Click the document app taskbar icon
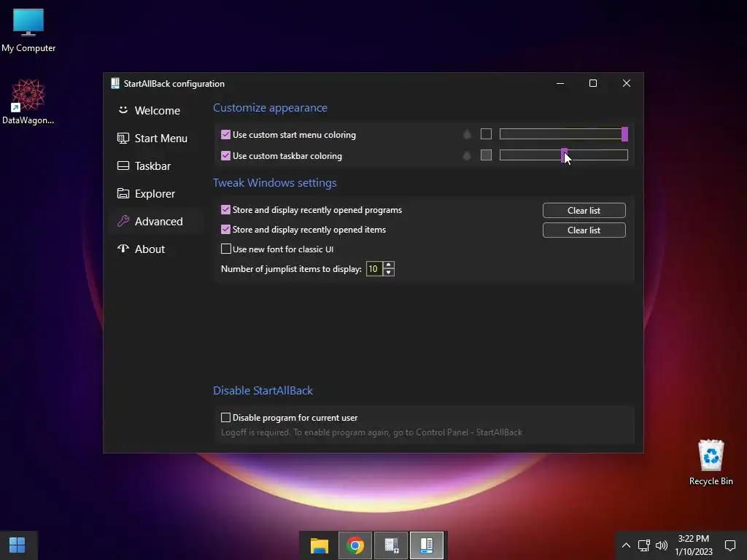Screen dimensions: 747x560 click(391, 545)
